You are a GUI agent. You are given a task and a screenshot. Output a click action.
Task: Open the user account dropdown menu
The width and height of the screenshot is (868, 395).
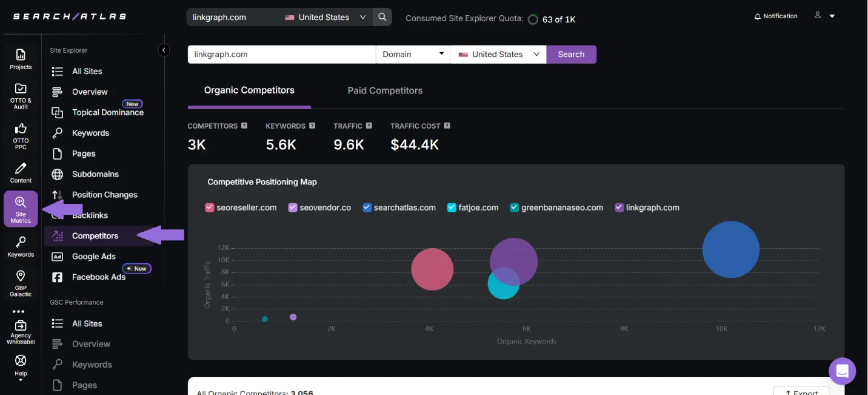(x=825, y=16)
